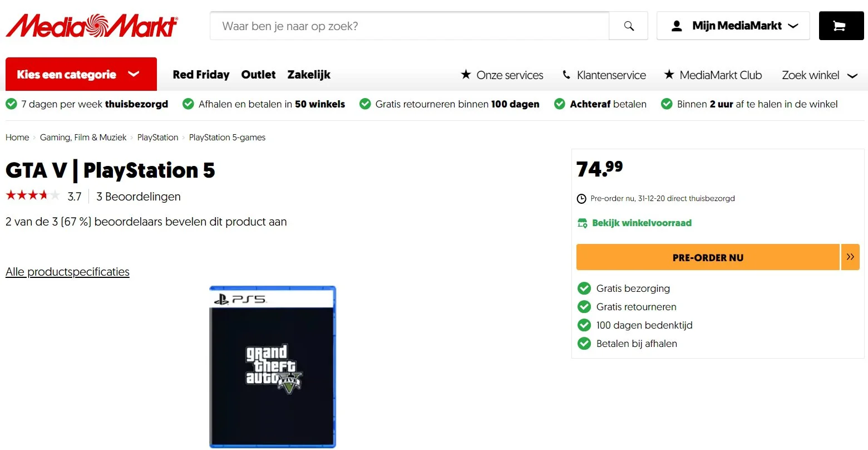
Task: Open the Red Friday menu item
Action: tap(201, 75)
